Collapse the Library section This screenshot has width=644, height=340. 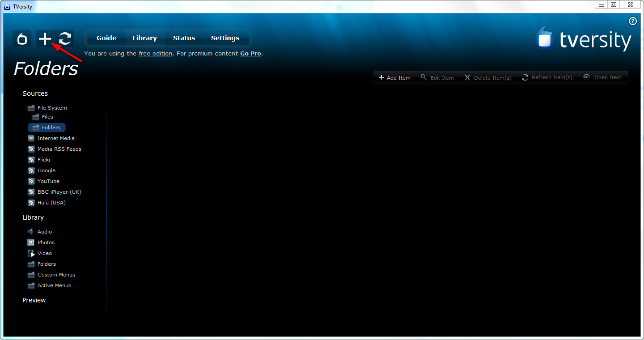33,217
